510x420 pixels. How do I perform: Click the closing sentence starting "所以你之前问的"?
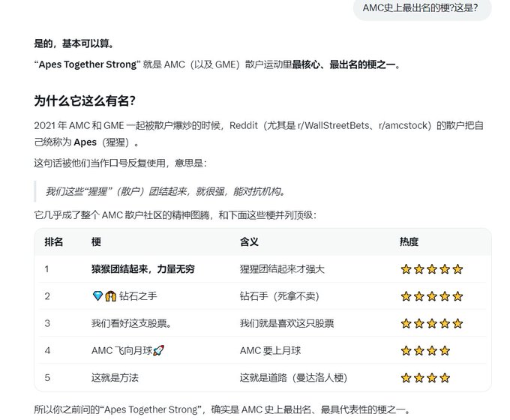[222, 409]
